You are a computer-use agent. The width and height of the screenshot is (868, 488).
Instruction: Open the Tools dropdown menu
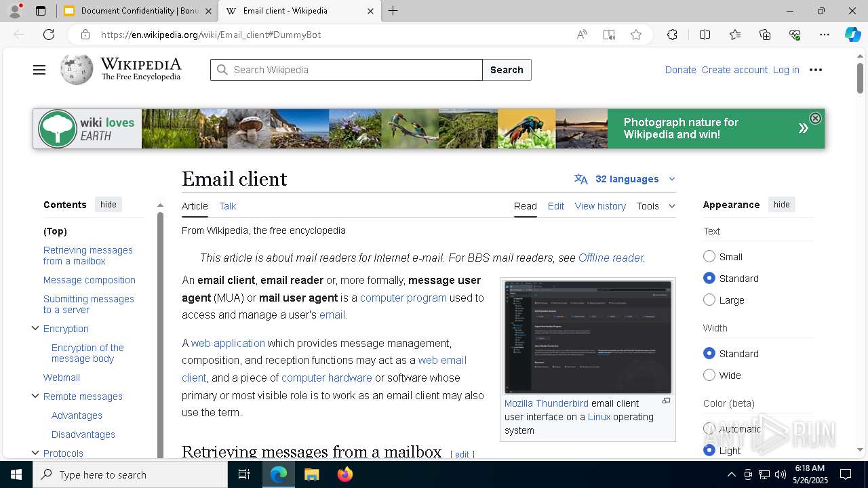coord(656,206)
